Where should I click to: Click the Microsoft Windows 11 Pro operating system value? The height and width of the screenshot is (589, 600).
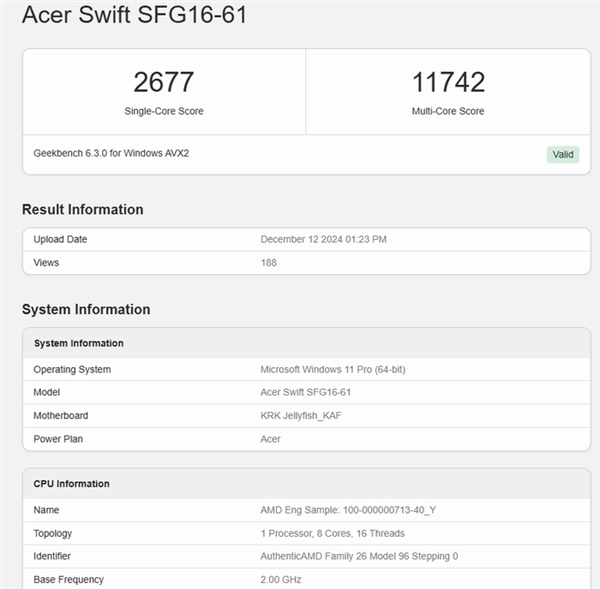click(333, 369)
